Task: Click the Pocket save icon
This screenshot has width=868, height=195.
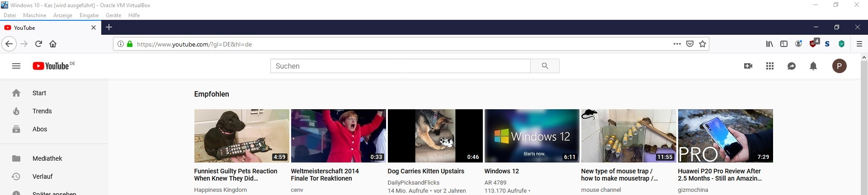Action: [x=690, y=44]
